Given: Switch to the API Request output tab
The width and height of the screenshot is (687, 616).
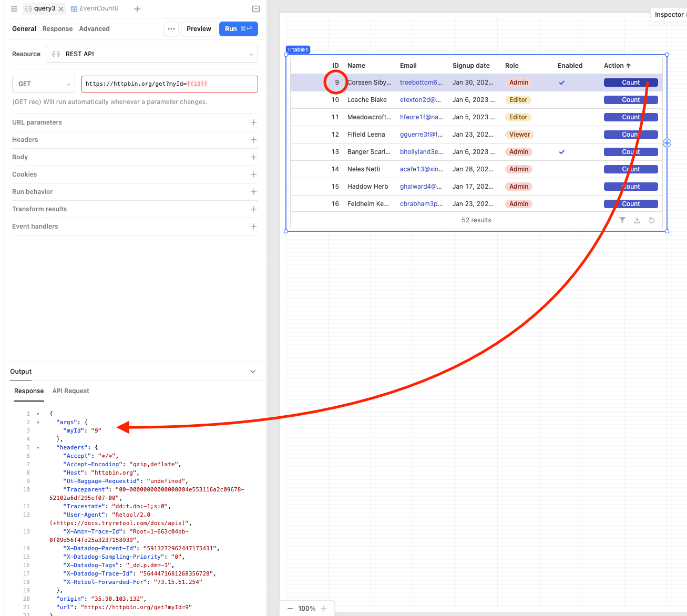Looking at the screenshot, I should (x=70, y=391).
